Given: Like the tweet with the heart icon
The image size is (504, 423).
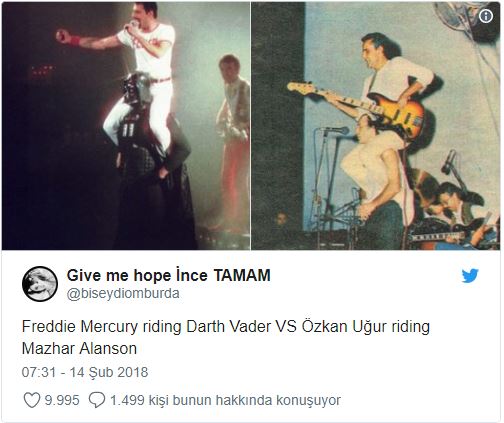Looking at the screenshot, I should click(x=32, y=400).
